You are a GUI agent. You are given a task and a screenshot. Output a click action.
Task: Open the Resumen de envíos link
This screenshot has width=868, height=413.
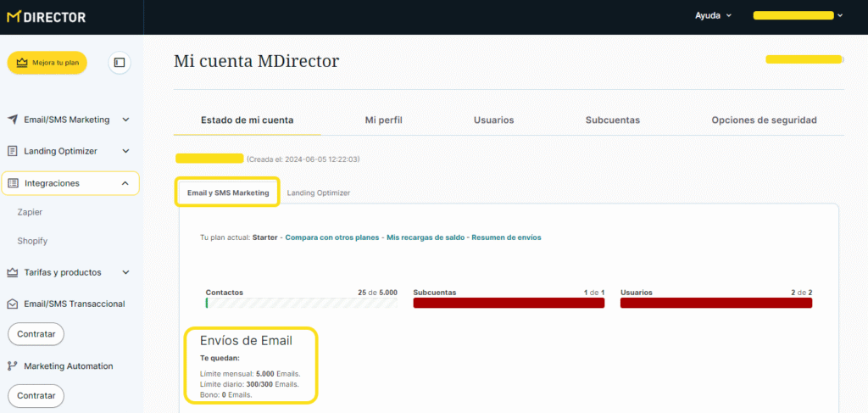point(506,237)
